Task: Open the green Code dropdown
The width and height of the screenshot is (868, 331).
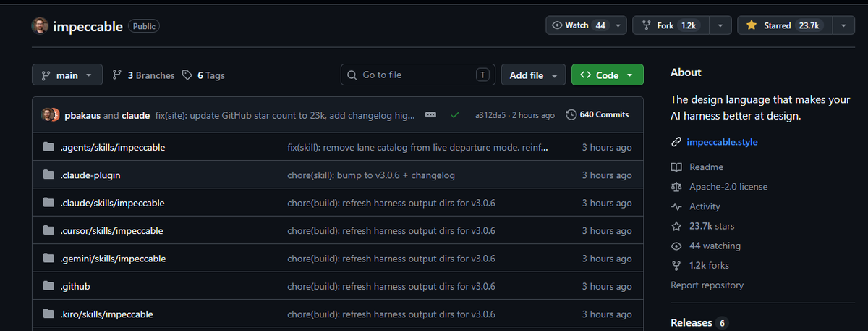Action: pyautogui.click(x=607, y=75)
